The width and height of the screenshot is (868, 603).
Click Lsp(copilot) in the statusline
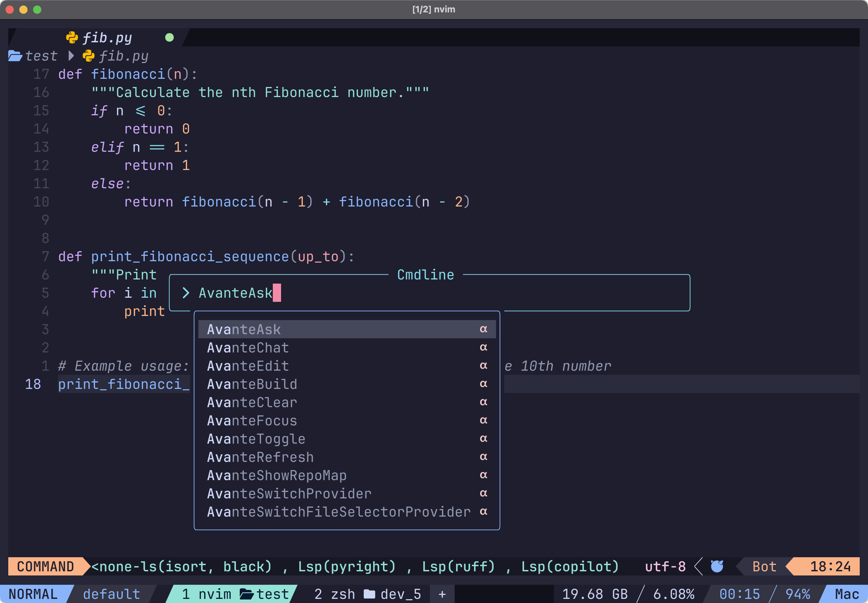coord(570,567)
